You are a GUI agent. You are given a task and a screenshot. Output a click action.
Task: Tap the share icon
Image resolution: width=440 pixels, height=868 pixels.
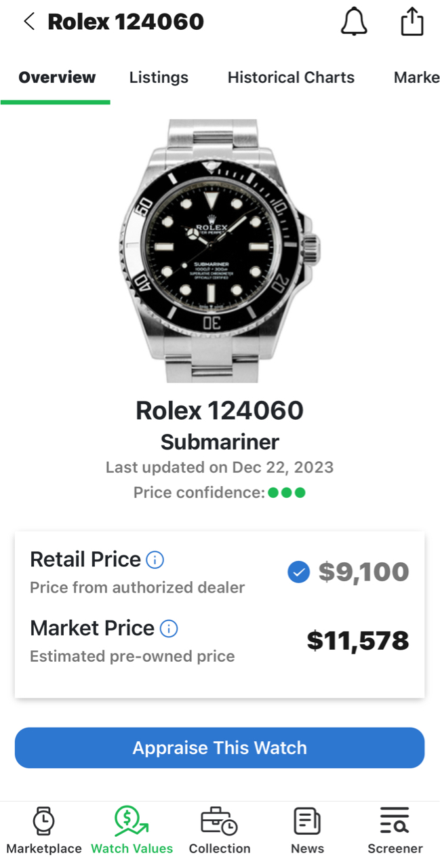pos(412,22)
